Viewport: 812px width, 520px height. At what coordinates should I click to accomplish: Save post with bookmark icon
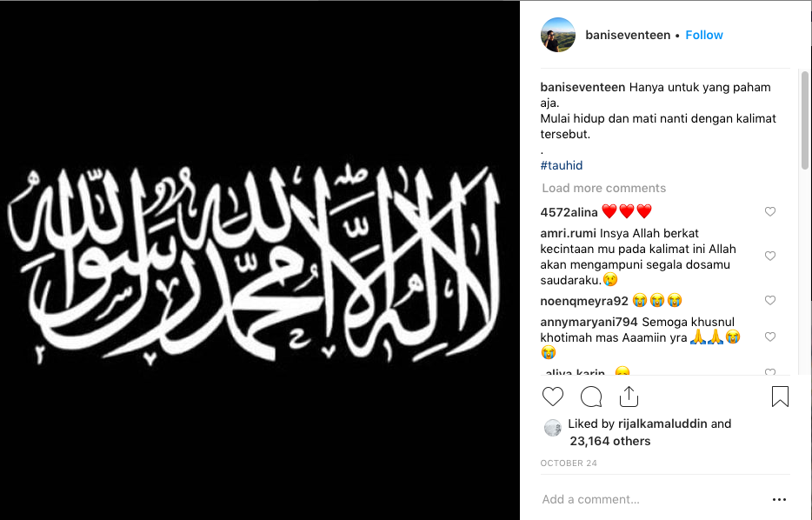[780, 397]
